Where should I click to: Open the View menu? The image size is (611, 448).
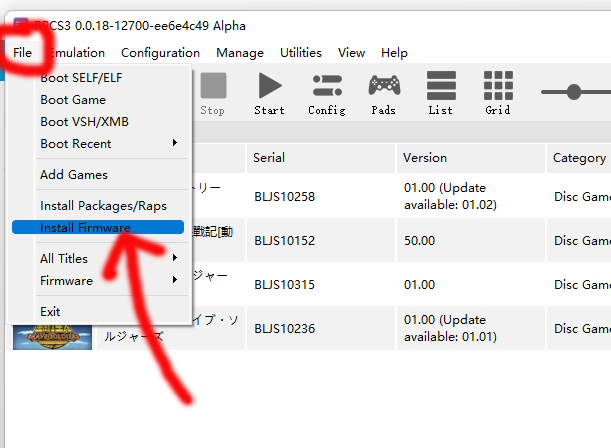tap(351, 53)
